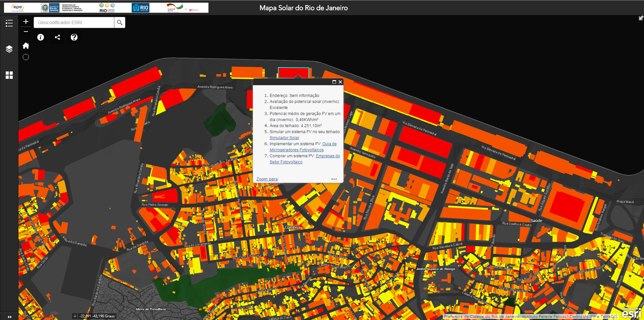Close the rooftop info popup
644x320 pixels.
[x=340, y=82]
